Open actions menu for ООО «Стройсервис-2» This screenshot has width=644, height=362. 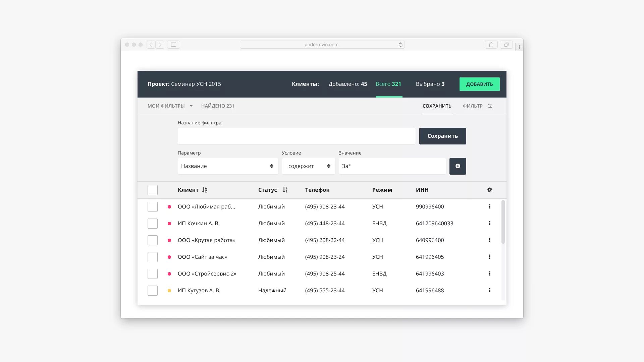pyautogui.click(x=490, y=274)
